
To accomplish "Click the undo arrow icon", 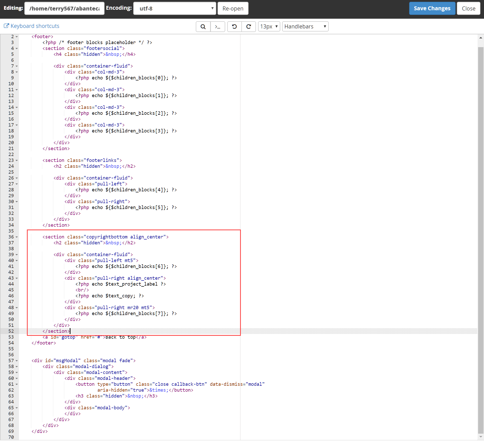I will point(234,27).
